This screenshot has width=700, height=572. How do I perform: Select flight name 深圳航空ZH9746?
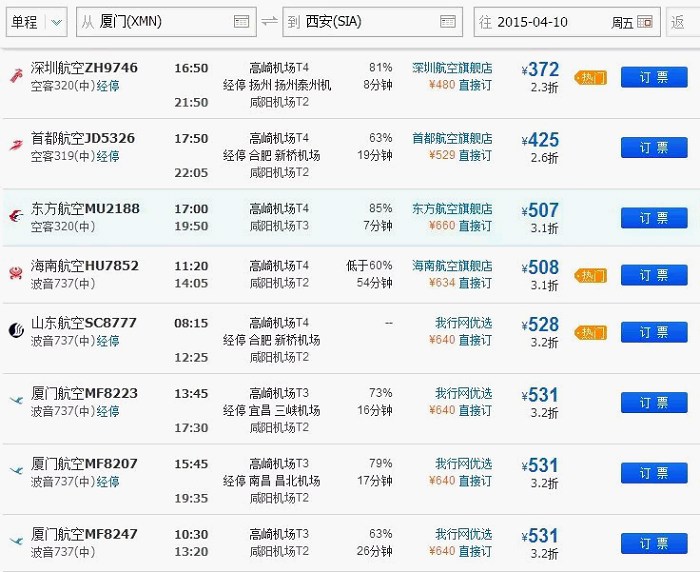coord(84,68)
